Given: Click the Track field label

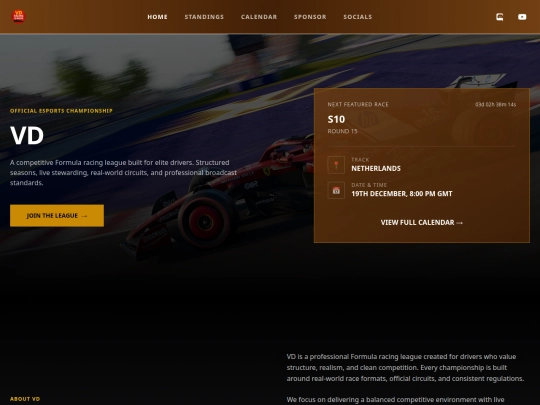Looking at the screenshot, I should (360, 159).
